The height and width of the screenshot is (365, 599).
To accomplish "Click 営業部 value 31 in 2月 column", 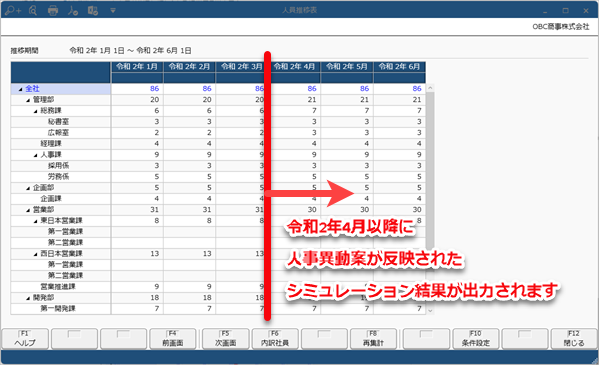I will point(207,210).
